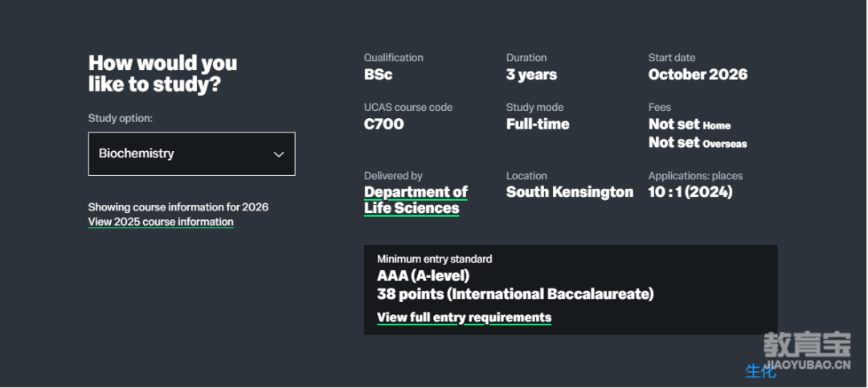The width and height of the screenshot is (868, 388).
Task: Click Showing course information for 2026 text
Action: 178,207
